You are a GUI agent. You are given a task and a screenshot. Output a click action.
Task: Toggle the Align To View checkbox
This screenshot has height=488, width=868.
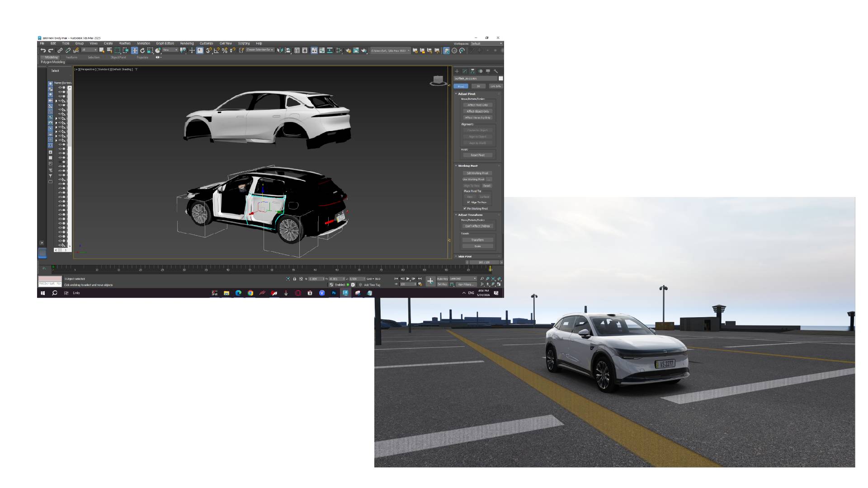(468, 202)
